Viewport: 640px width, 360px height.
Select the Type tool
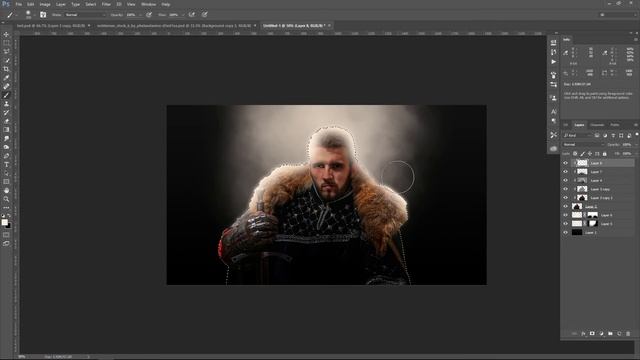[6, 164]
